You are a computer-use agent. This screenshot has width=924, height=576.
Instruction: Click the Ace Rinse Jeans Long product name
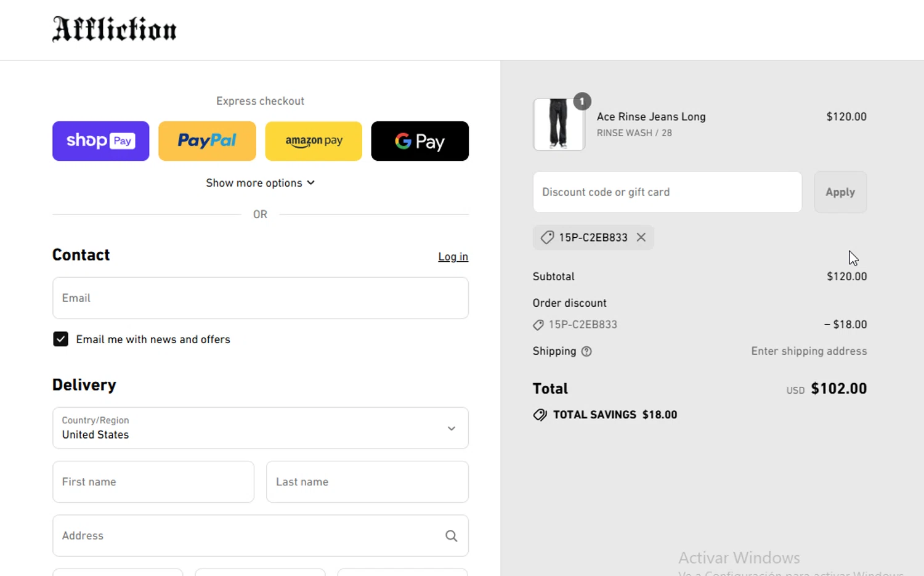pyautogui.click(x=651, y=116)
